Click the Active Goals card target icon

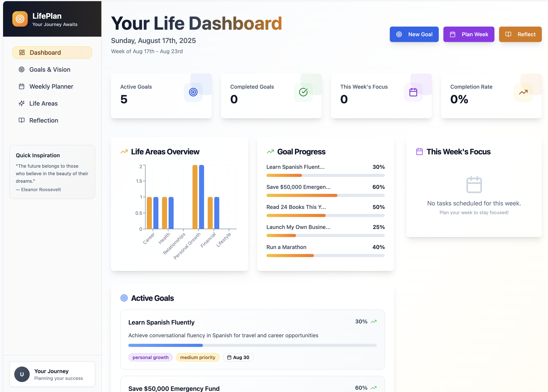193,92
